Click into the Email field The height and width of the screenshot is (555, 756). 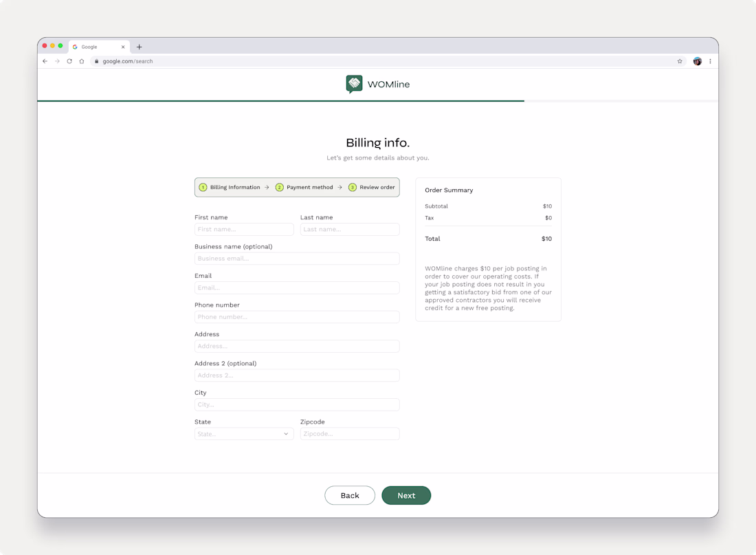[297, 287]
